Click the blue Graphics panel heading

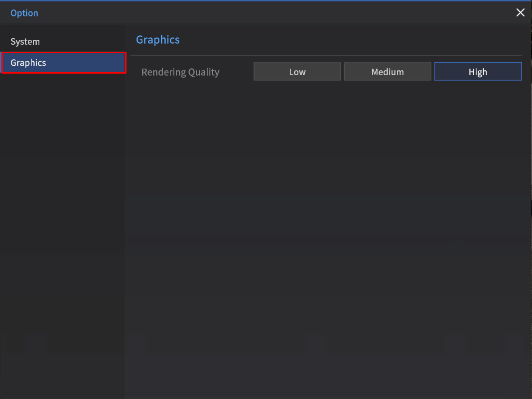coord(157,40)
